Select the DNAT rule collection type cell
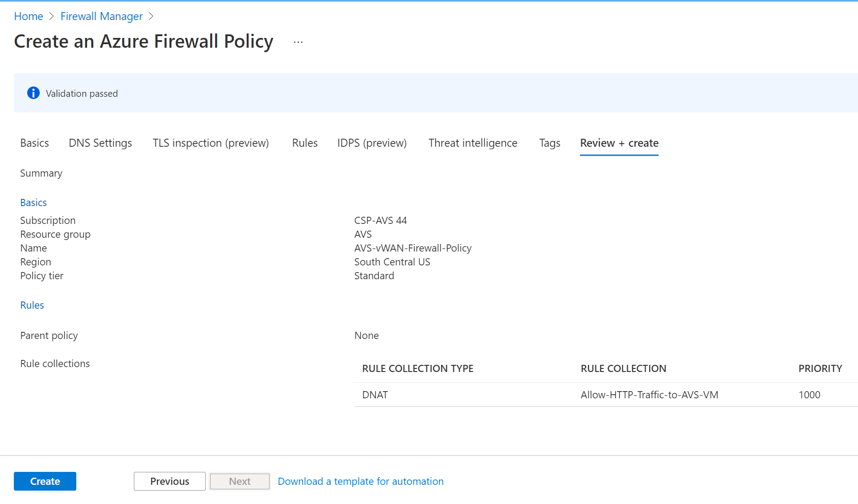The width and height of the screenshot is (858, 504). [x=375, y=395]
